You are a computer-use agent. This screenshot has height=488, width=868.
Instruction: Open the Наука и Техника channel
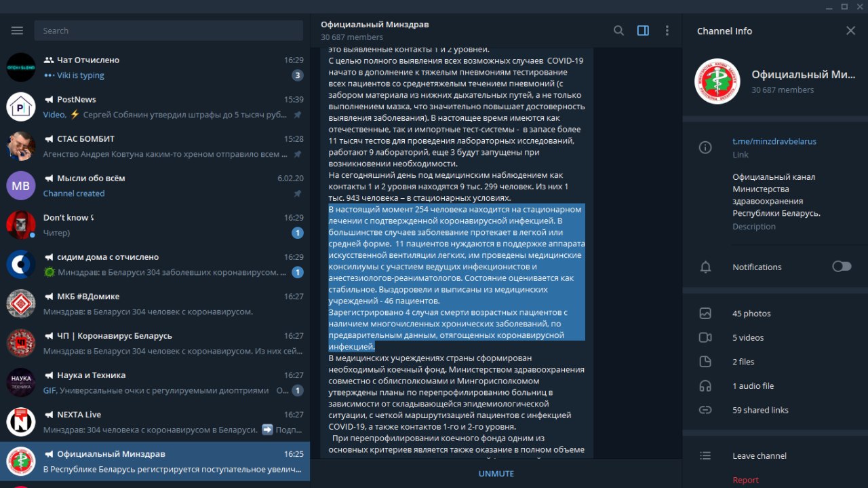(x=155, y=382)
